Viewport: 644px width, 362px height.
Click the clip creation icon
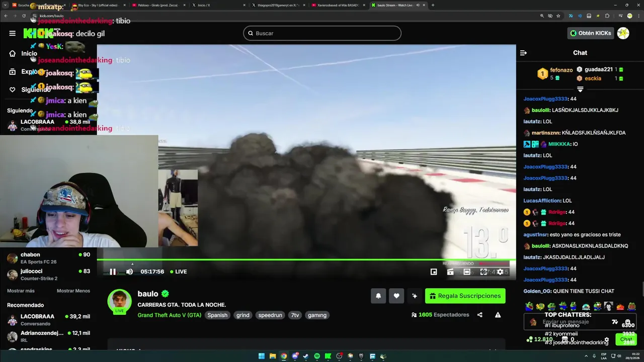[450, 271]
